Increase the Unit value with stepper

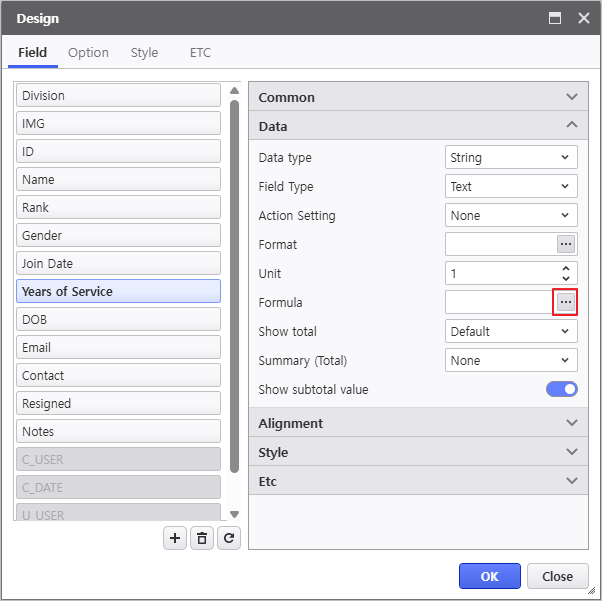(x=566, y=268)
